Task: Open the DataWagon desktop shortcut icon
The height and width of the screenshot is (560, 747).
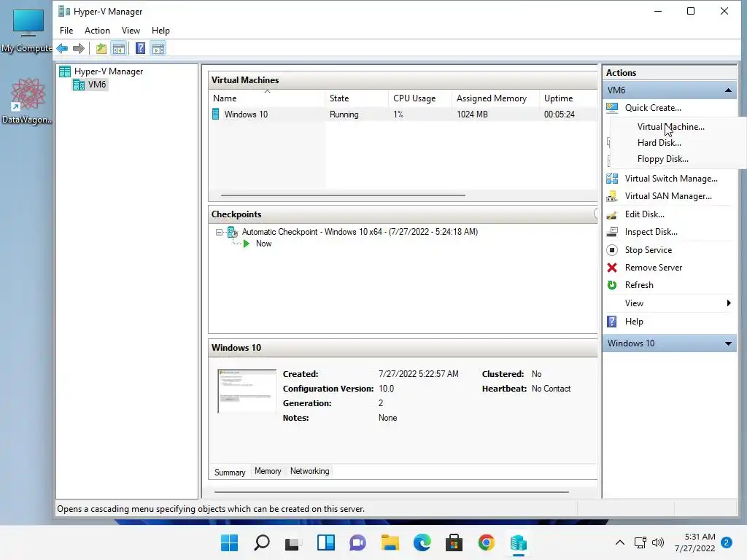Action: coord(28,101)
